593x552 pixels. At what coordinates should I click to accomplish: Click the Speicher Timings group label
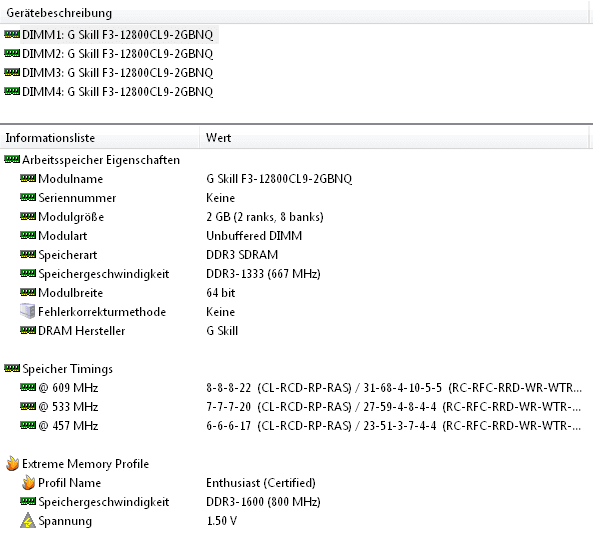(67, 369)
